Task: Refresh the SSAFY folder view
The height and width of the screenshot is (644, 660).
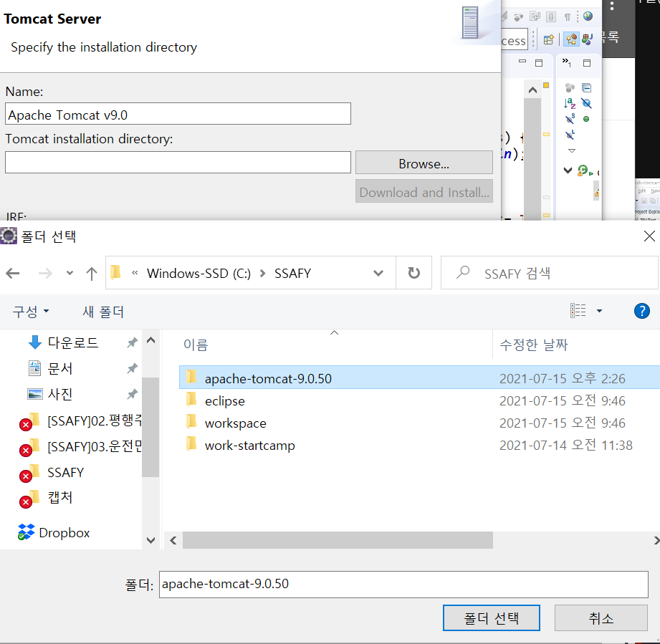Action: 414,273
